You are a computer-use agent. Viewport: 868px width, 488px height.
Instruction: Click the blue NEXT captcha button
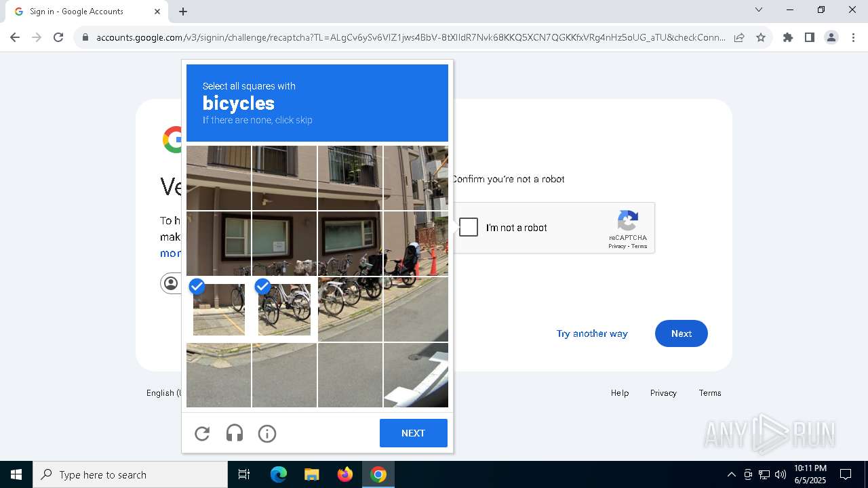coord(414,433)
